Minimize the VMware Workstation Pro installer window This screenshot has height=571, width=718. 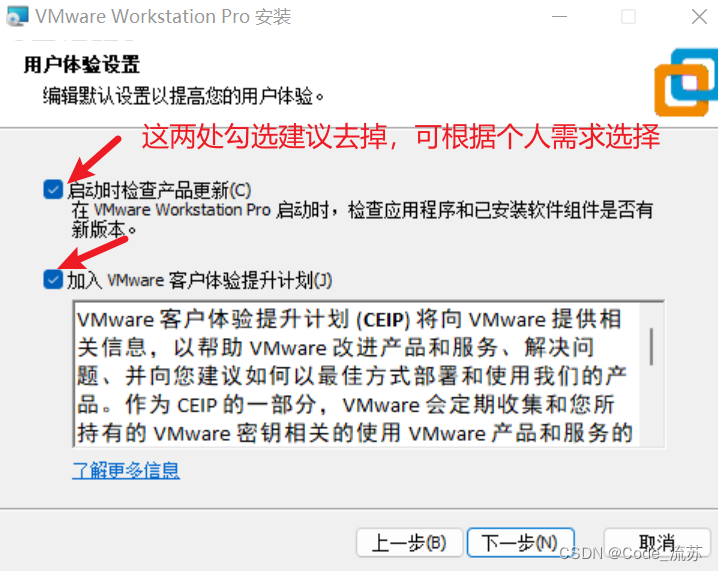(x=559, y=16)
